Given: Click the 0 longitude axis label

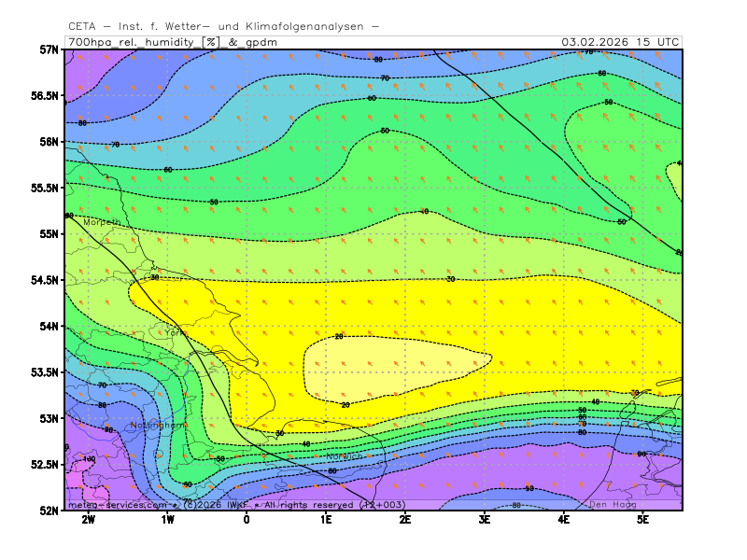Looking at the screenshot, I should point(247,519).
